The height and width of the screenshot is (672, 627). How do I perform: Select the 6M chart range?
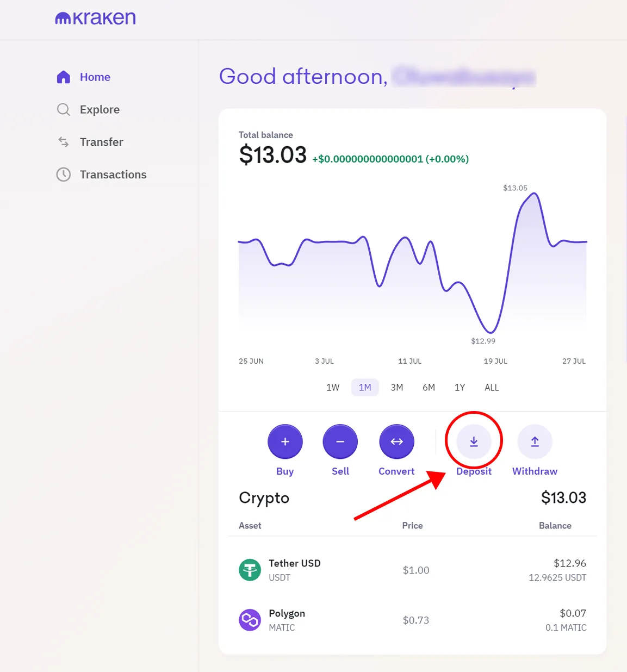coord(429,387)
